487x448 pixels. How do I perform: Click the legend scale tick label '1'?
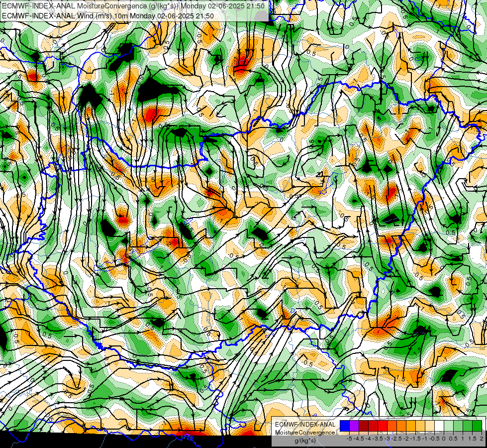tap(463, 439)
